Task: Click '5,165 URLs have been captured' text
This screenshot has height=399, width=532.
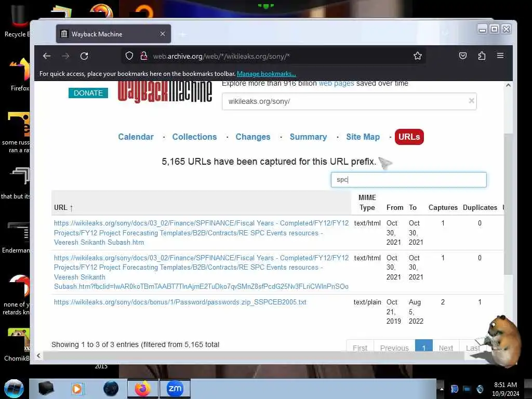Action: point(269,162)
